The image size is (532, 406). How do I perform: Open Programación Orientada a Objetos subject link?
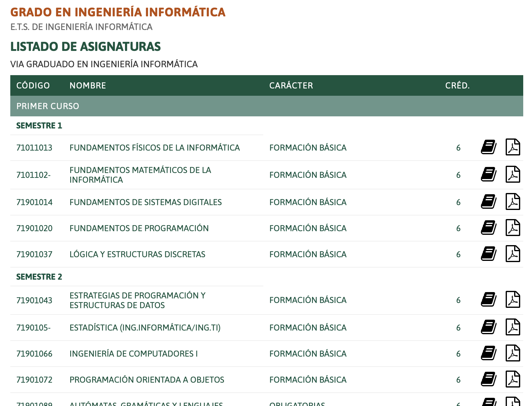point(147,380)
